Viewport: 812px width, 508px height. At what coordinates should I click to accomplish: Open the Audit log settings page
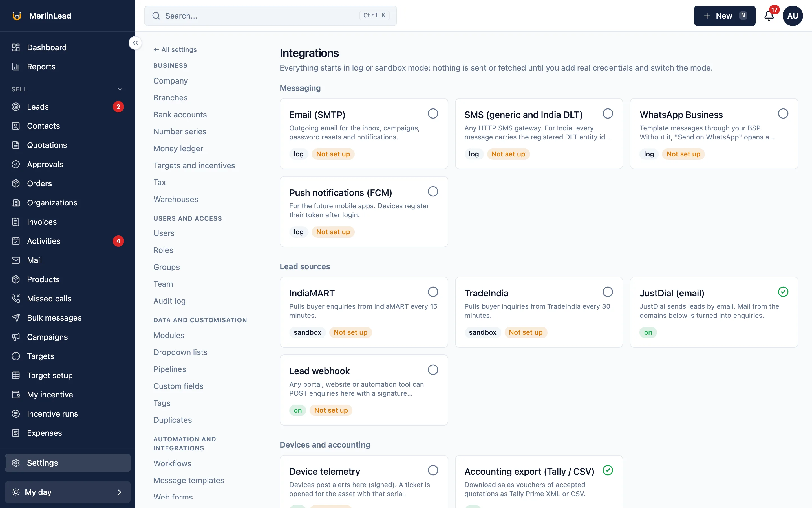click(169, 301)
